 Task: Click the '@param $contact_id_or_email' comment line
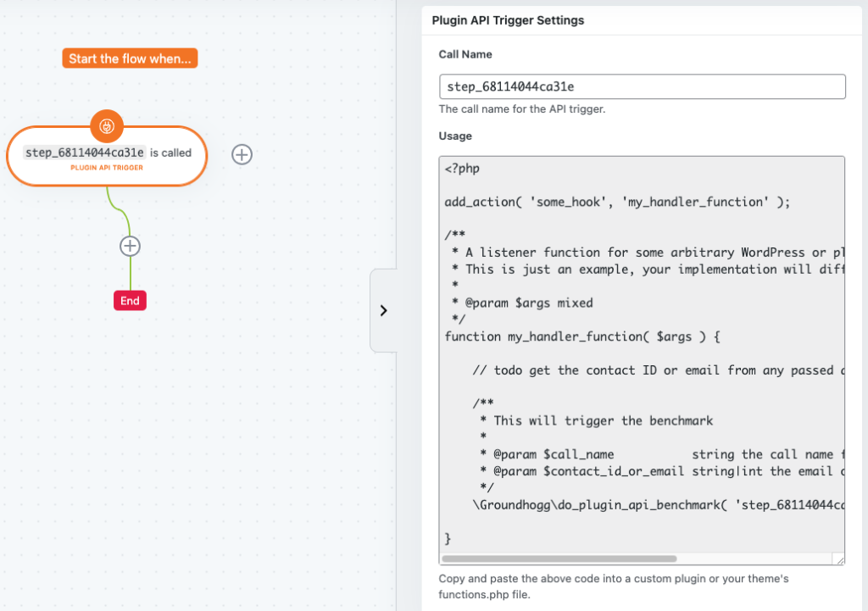(x=662, y=471)
